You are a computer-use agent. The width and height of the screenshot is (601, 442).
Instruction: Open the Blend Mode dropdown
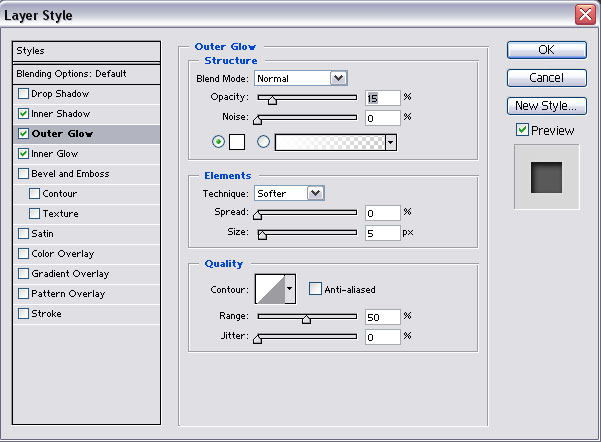click(338, 77)
